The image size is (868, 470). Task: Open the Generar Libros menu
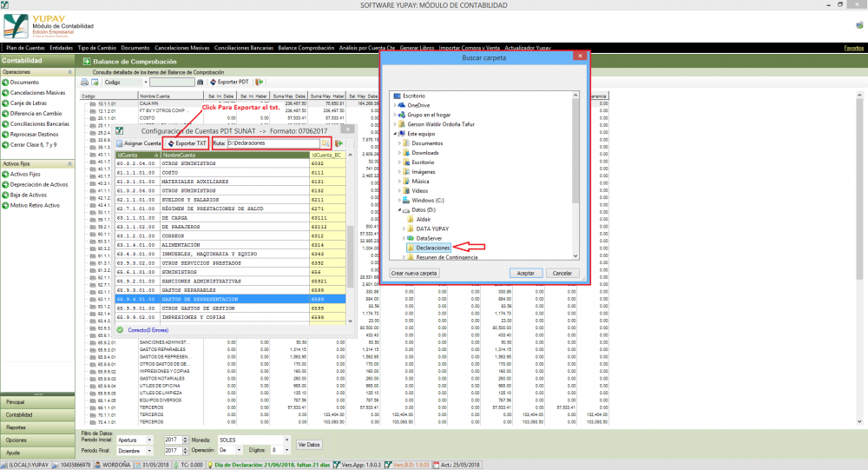[417, 49]
